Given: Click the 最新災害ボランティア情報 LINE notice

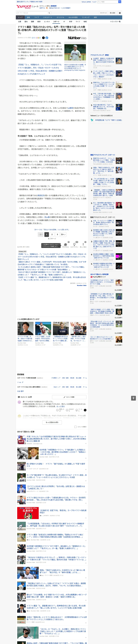Looking at the screenshot, I should point(30,2).
